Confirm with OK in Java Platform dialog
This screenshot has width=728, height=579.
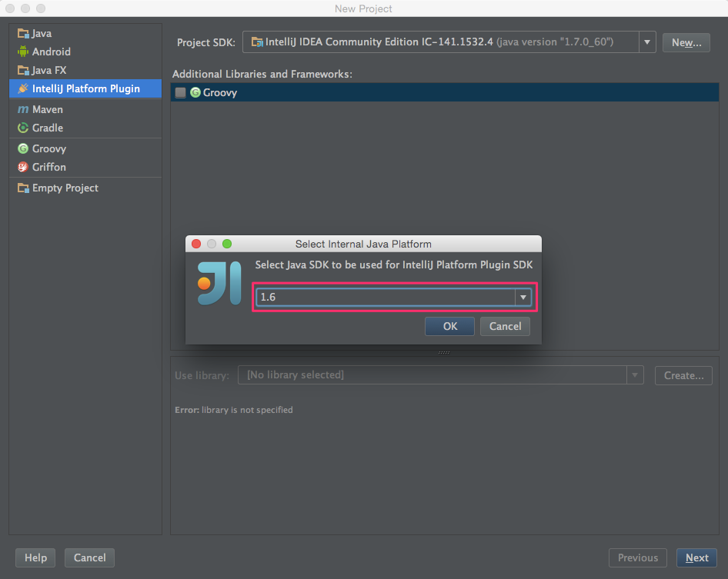coord(449,326)
